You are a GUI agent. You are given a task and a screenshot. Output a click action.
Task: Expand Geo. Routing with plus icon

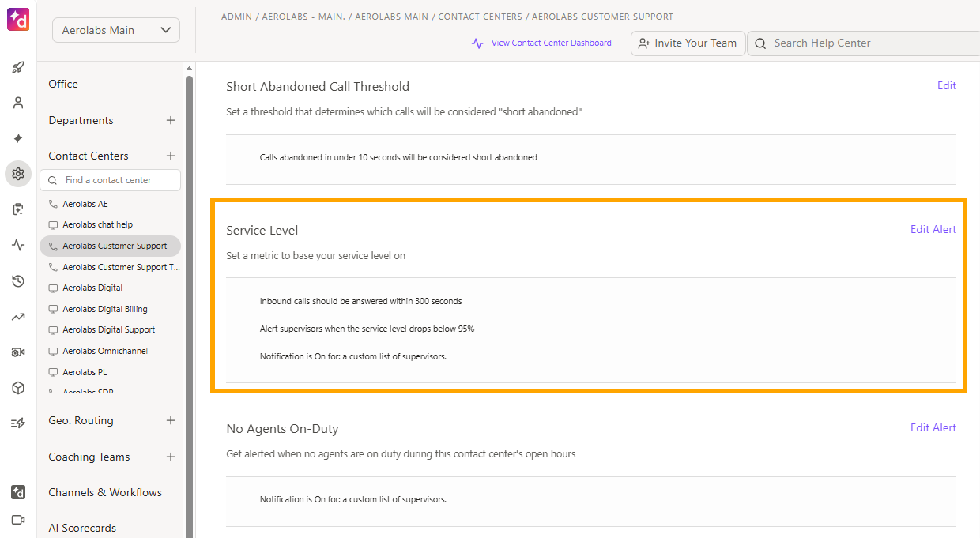click(x=171, y=420)
